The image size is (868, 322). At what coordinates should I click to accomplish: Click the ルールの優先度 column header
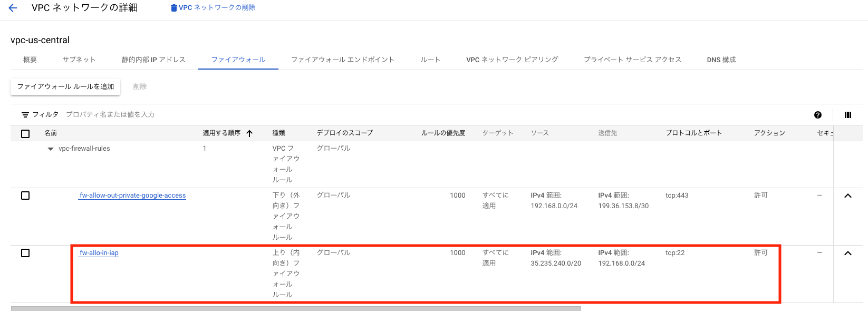[443, 133]
